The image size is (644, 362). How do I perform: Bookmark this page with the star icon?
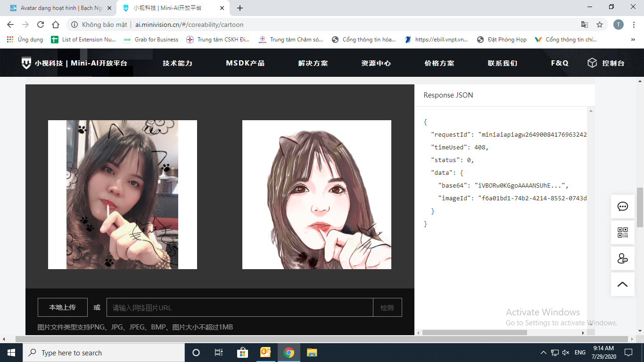click(x=600, y=25)
